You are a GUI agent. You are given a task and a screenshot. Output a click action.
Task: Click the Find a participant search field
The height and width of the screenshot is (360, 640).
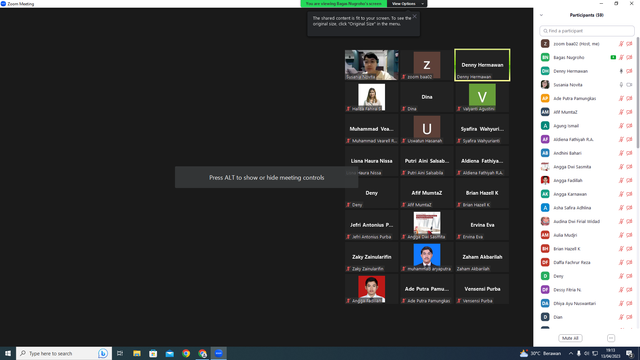click(587, 31)
